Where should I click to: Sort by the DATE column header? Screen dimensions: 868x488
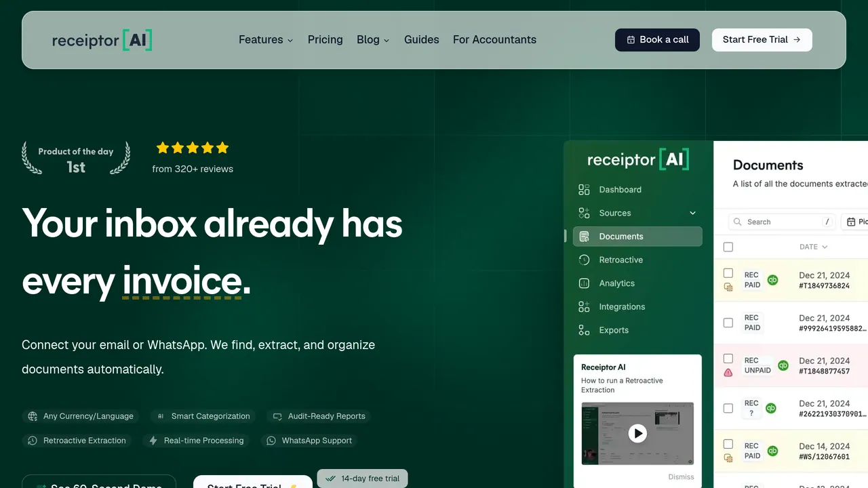click(x=813, y=247)
